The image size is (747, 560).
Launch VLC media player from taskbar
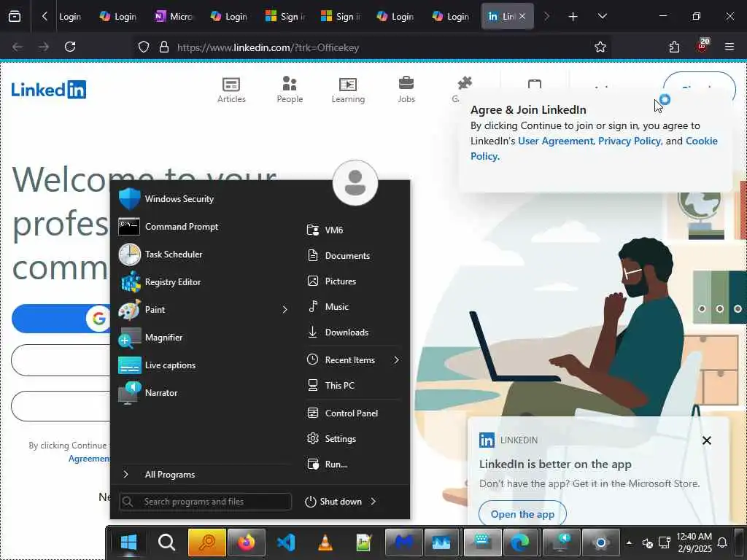(x=325, y=542)
